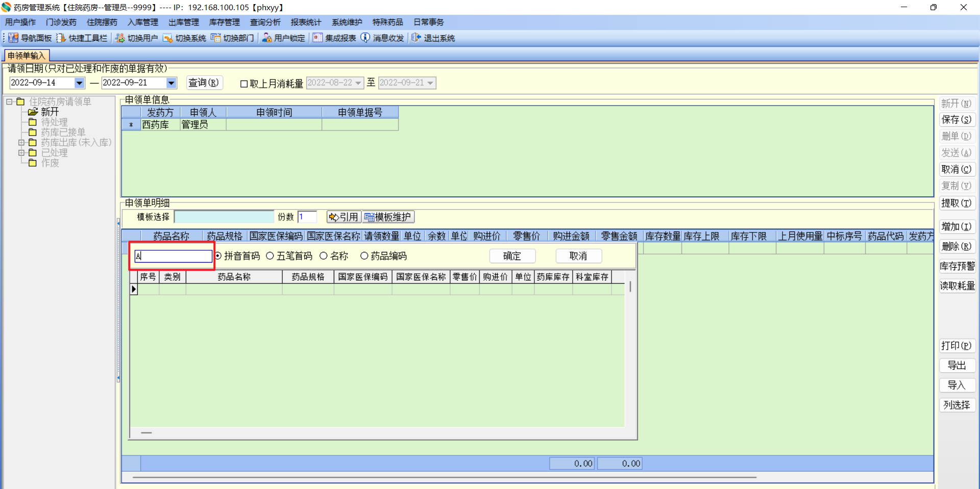The height and width of the screenshot is (489, 980).
Task: Open the consumption end date dropdown after 至
Action: [430, 83]
